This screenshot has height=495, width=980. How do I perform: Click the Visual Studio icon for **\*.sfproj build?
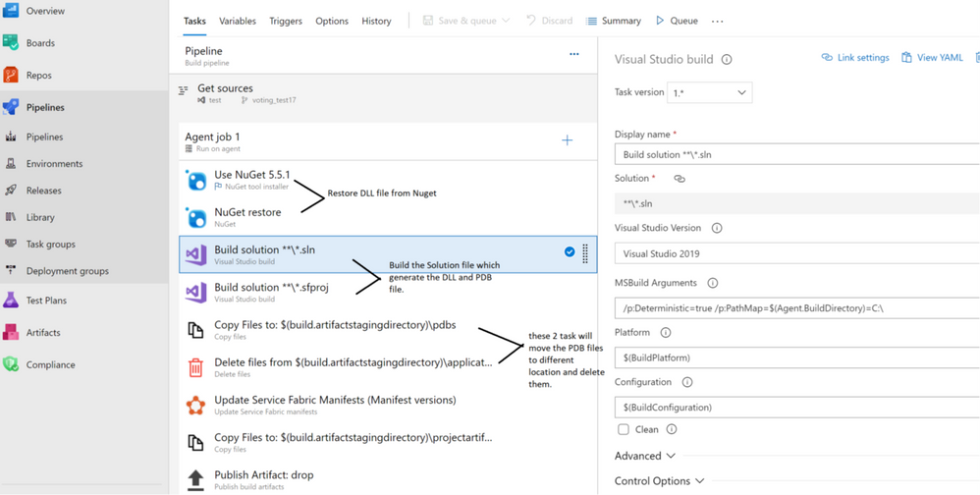[x=195, y=293]
